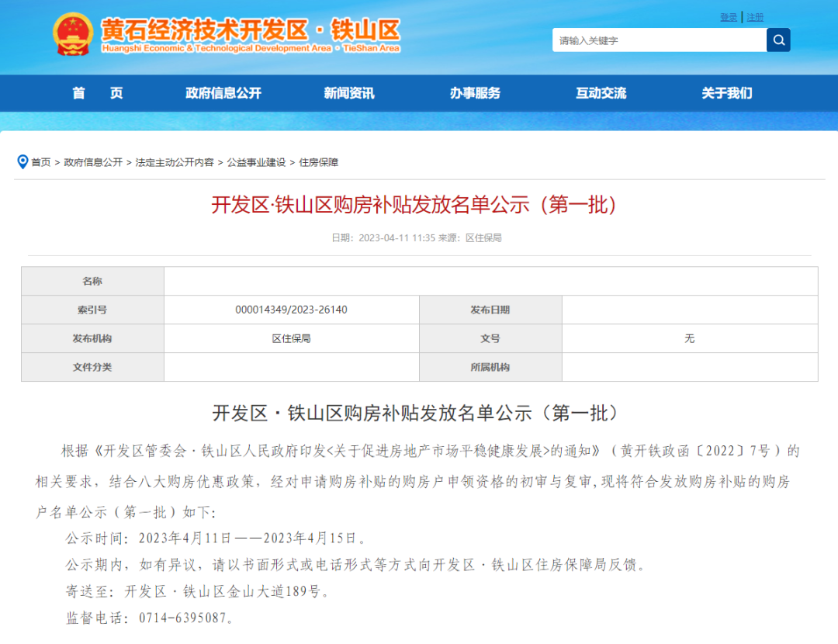Click the site title 黄石经济技术开发区·铁山区

pyautogui.click(x=251, y=31)
